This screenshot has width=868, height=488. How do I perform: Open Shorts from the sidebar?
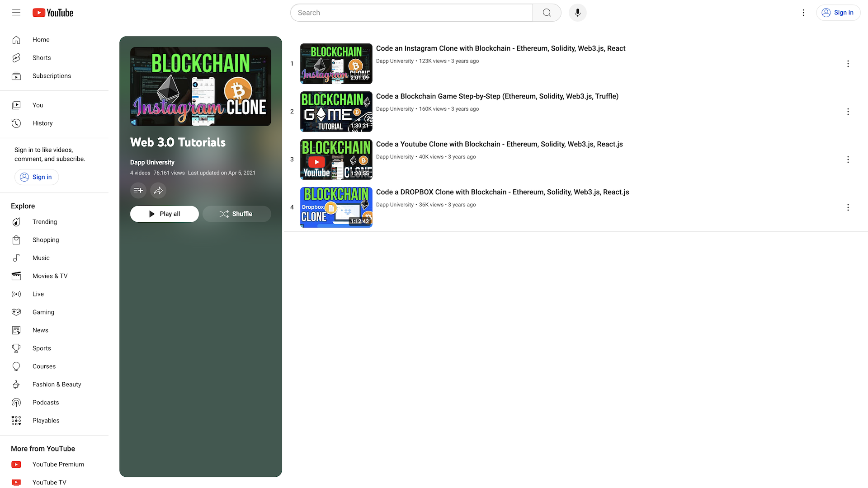(x=54, y=58)
